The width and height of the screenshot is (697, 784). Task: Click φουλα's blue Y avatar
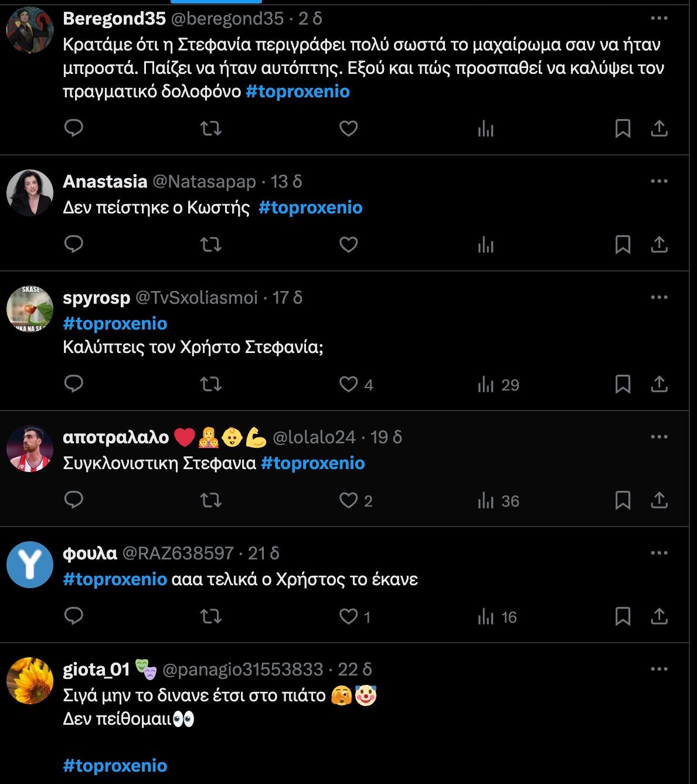(x=30, y=565)
